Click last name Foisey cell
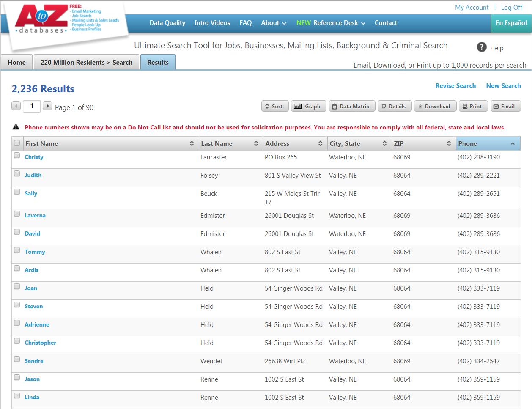Screen dimensions: 532x409 pyautogui.click(x=209, y=176)
